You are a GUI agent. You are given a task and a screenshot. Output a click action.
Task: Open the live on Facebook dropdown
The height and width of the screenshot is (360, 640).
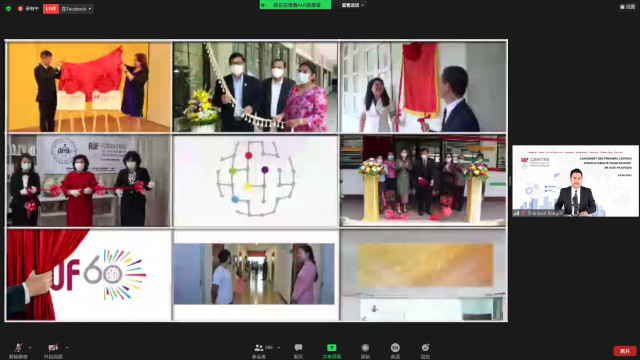tap(76, 9)
